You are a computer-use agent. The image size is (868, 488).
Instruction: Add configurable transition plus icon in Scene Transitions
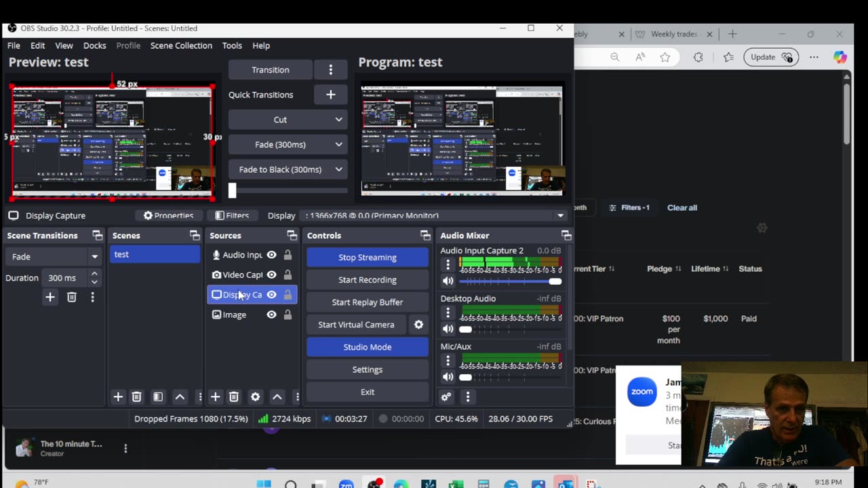(x=50, y=297)
